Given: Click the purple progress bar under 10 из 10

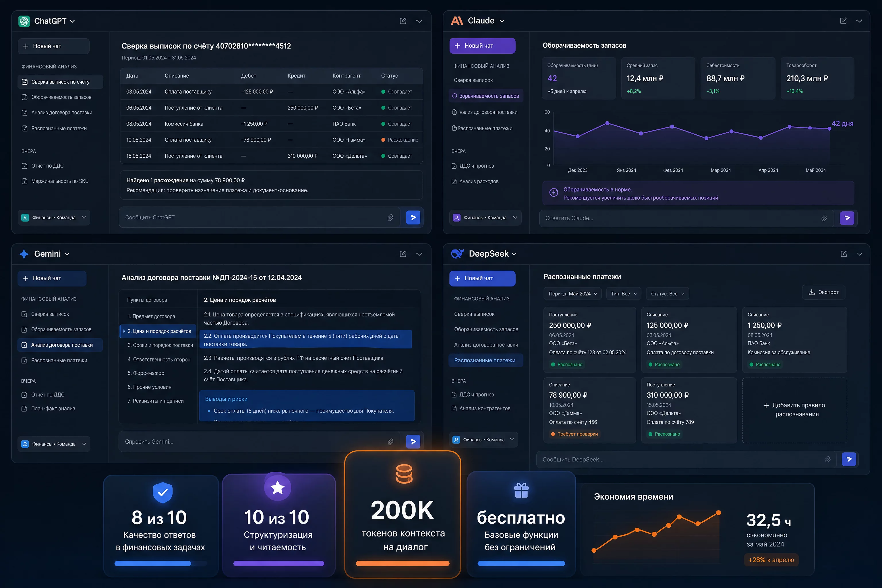Looking at the screenshot, I should [x=278, y=563].
